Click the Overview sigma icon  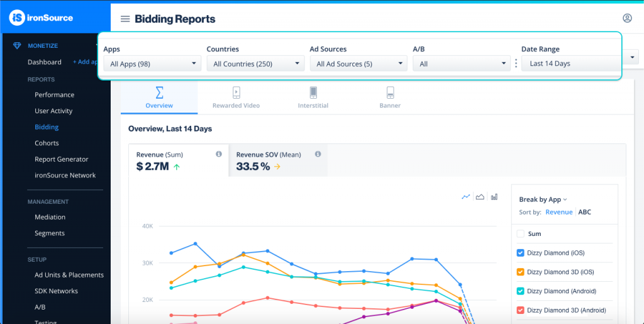(159, 92)
